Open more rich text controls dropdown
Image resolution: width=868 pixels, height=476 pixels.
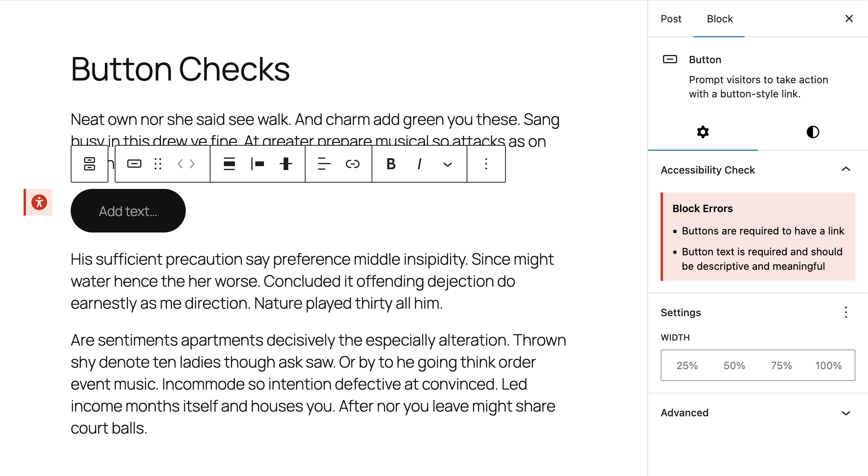(x=448, y=164)
